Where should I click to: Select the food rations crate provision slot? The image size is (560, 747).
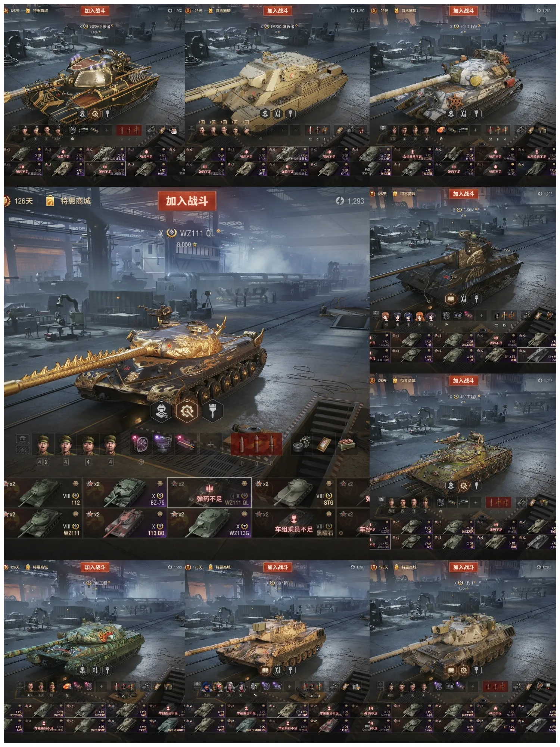[x=348, y=444]
